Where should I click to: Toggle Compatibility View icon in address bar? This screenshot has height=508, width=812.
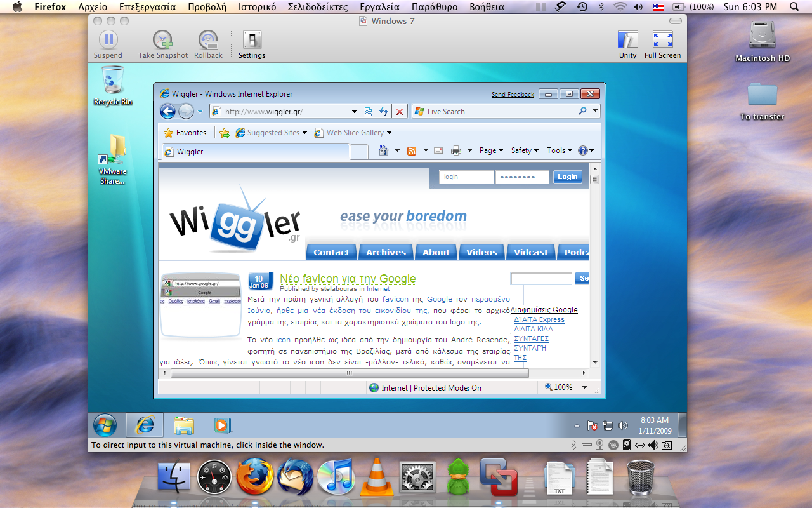click(x=368, y=112)
